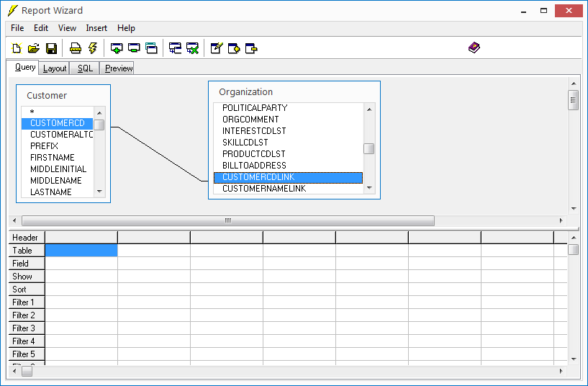Click diagram pane scroll down arrow
This screenshot has width=588, height=386.
tap(574, 209)
